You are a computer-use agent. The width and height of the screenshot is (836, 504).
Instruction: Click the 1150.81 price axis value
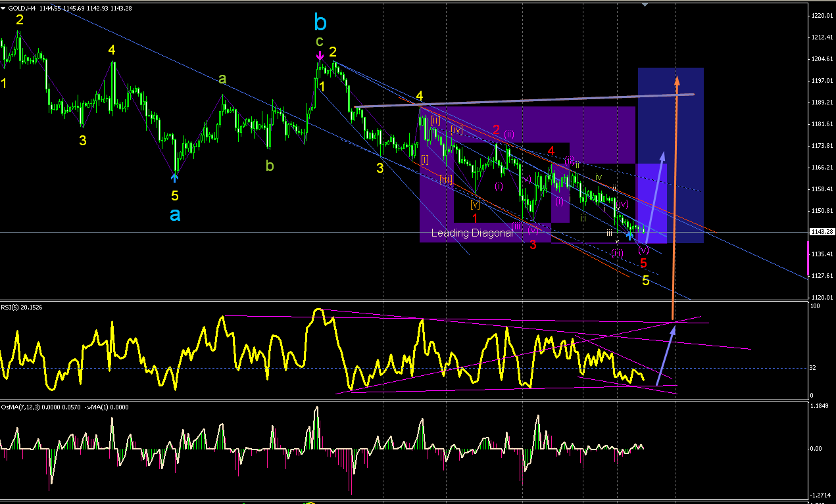point(822,211)
